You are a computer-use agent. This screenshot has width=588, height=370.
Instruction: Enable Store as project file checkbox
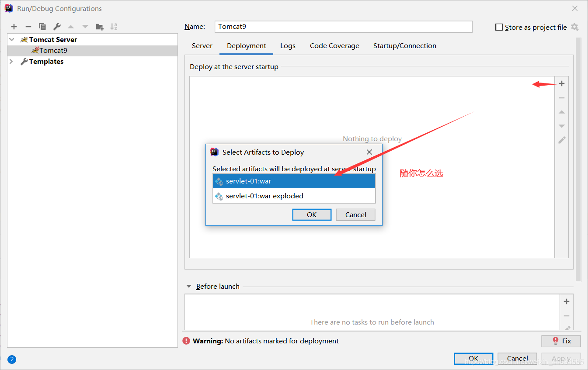pos(499,27)
